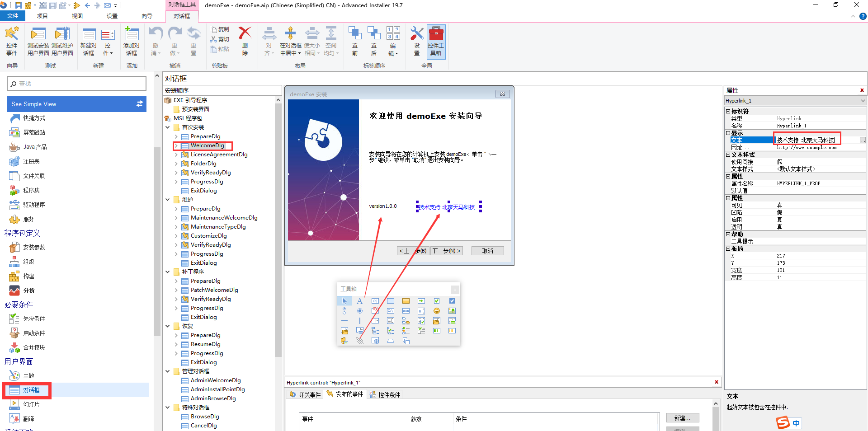868x431 pixels.
Task: Pick the vertical line tool
Action: pyautogui.click(x=360, y=321)
